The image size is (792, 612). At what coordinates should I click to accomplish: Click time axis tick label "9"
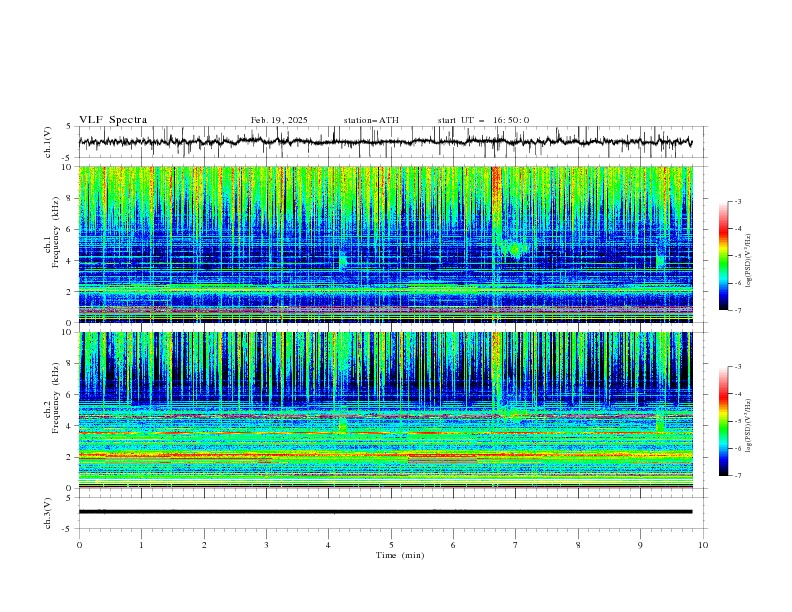tap(640, 545)
